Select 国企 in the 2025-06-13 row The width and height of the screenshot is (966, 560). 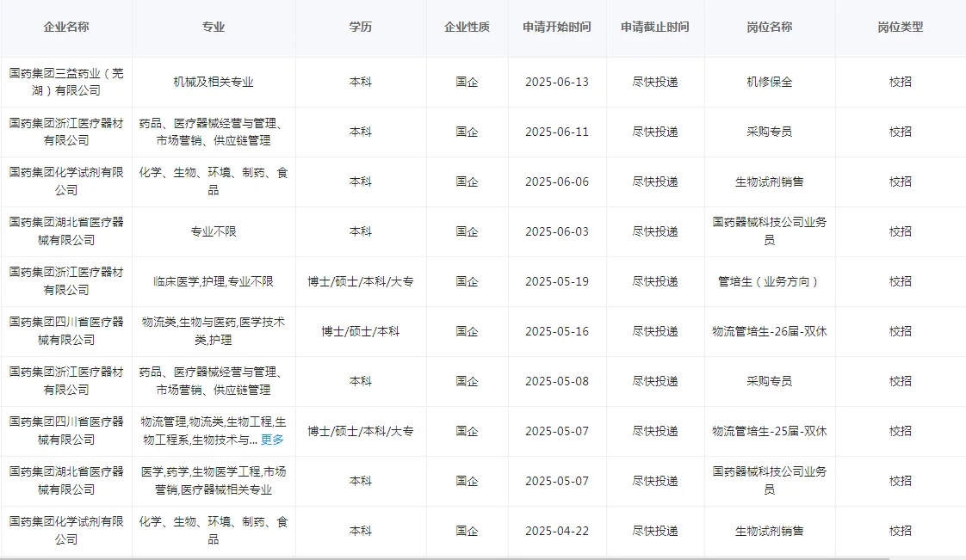tap(467, 82)
